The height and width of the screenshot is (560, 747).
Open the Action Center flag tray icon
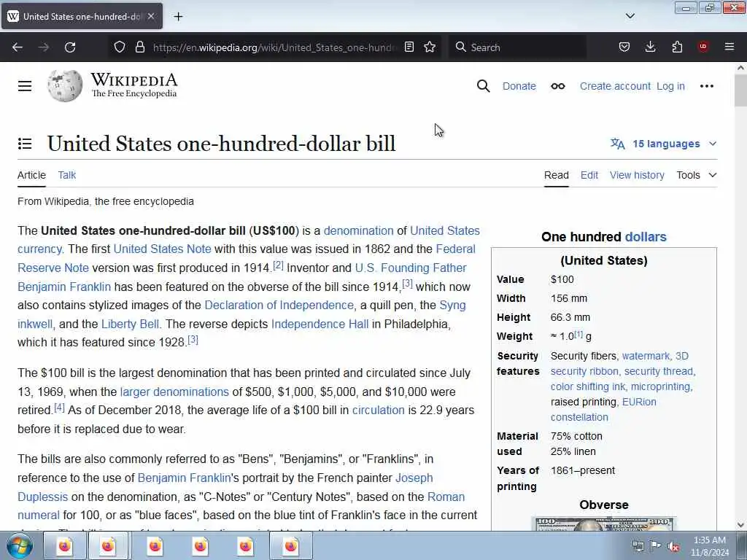click(655, 546)
